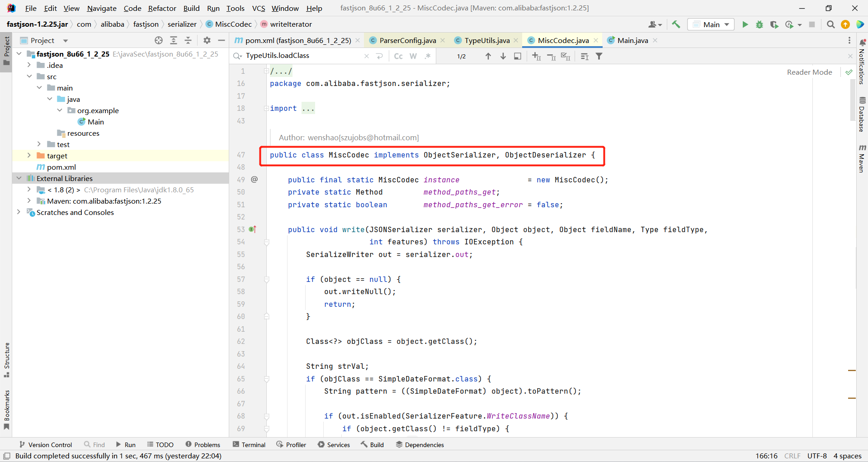Toggle multiline search newline icon
868x462 pixels.
[x=380, y=56]
